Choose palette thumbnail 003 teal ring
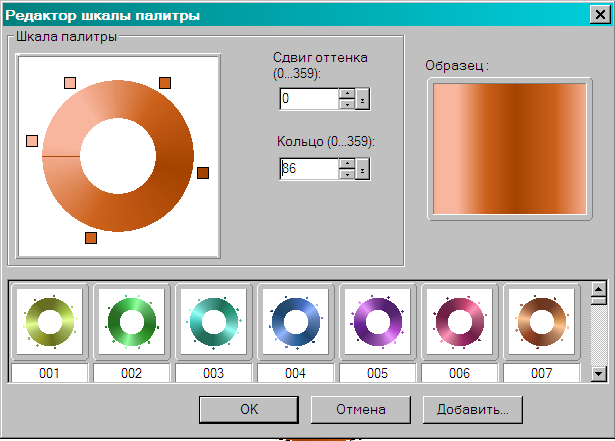 click(213, 322)
